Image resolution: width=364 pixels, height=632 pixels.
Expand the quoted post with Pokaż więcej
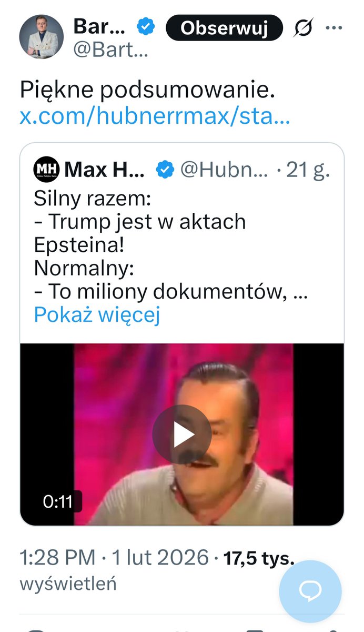coord(97,315)
